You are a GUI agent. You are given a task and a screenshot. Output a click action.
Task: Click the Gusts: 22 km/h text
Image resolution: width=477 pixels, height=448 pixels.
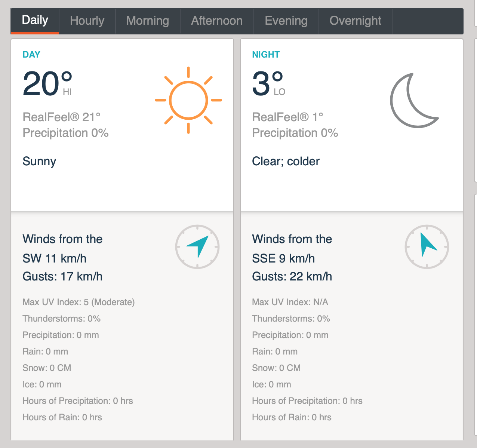click(292, 277)
